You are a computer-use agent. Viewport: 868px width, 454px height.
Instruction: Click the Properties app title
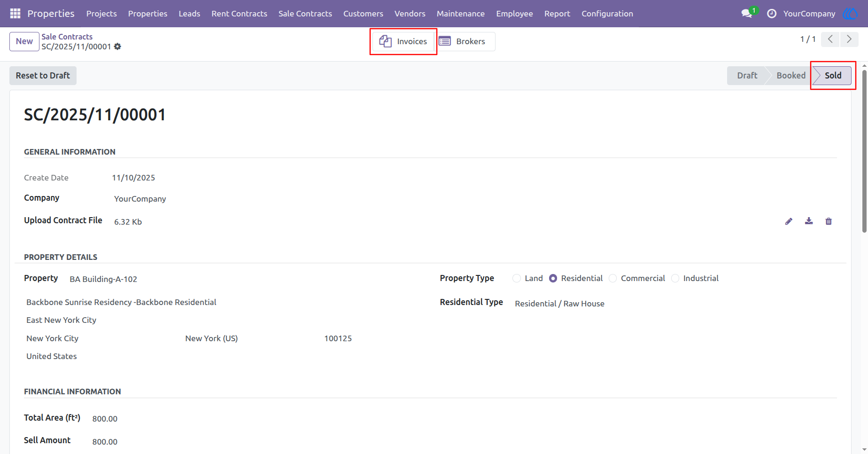click(x=51, y=14)
